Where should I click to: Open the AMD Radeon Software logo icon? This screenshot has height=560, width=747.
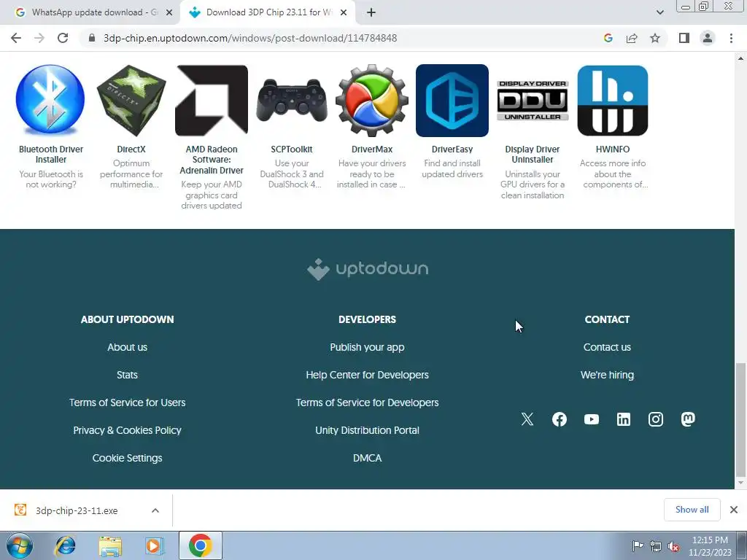click(212, 101)
